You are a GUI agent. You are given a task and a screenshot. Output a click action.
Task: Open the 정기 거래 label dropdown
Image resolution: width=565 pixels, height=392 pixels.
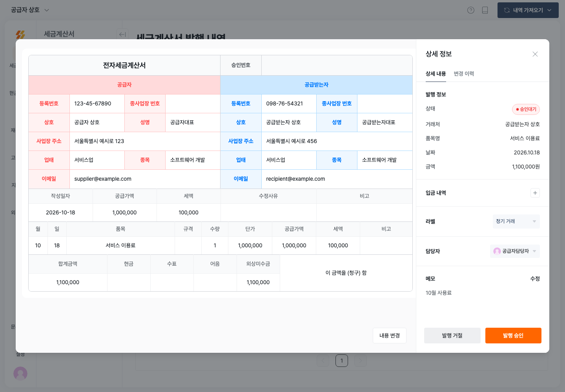pyautogui.click(x=516, y=221)
